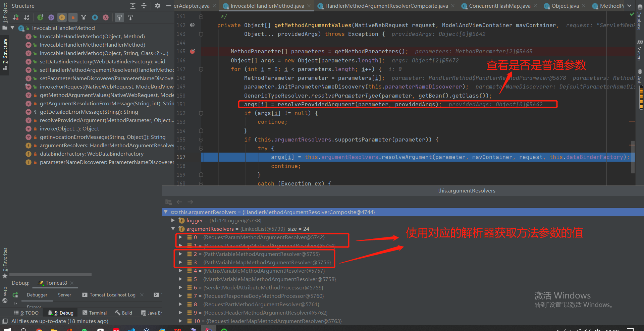Select element 7 RequestResponseBodyMethodProcessor row

point(402,296)
